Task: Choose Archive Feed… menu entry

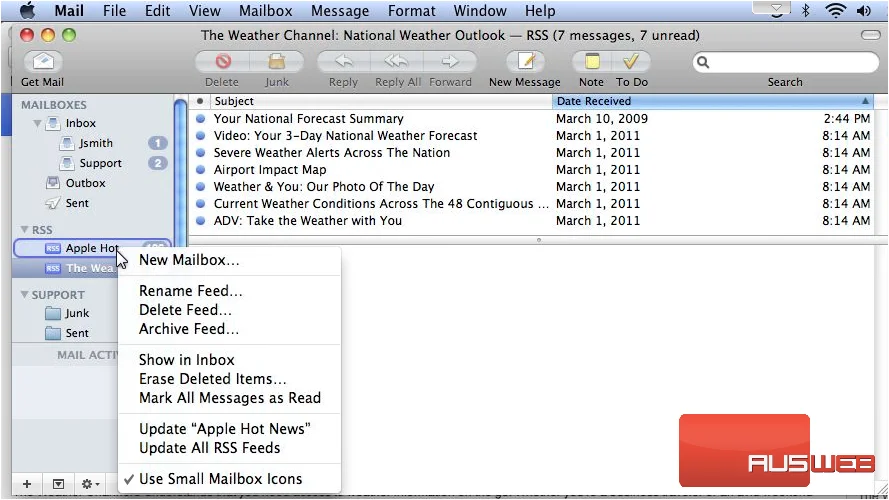Action: coord(189,329)
